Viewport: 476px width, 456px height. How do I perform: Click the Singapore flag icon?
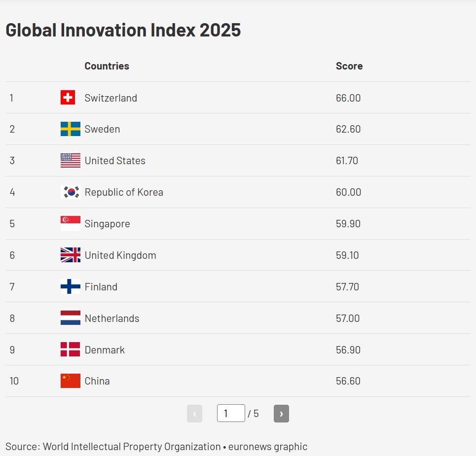click(x=70, y=224)
